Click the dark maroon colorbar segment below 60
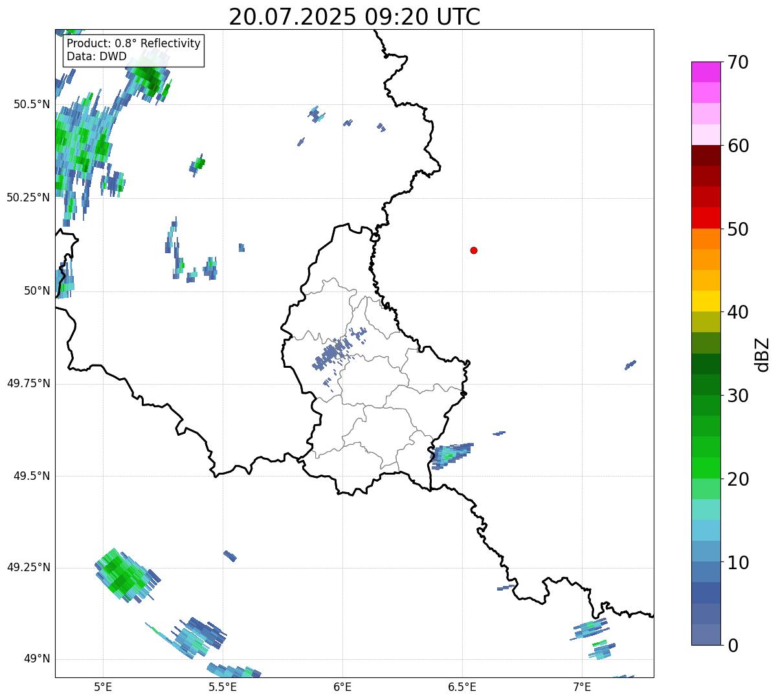The height and width of the screenshot is (700, 778). click(706, 155)
